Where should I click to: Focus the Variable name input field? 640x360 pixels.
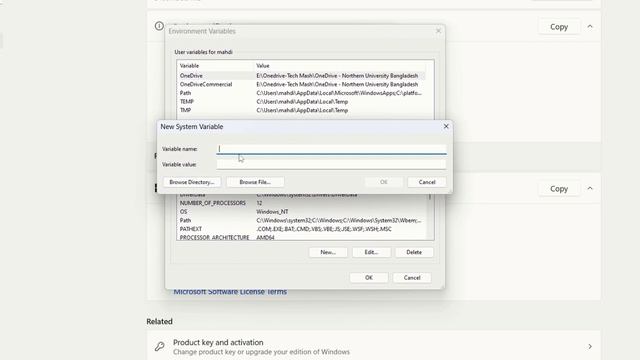[331, 149]
